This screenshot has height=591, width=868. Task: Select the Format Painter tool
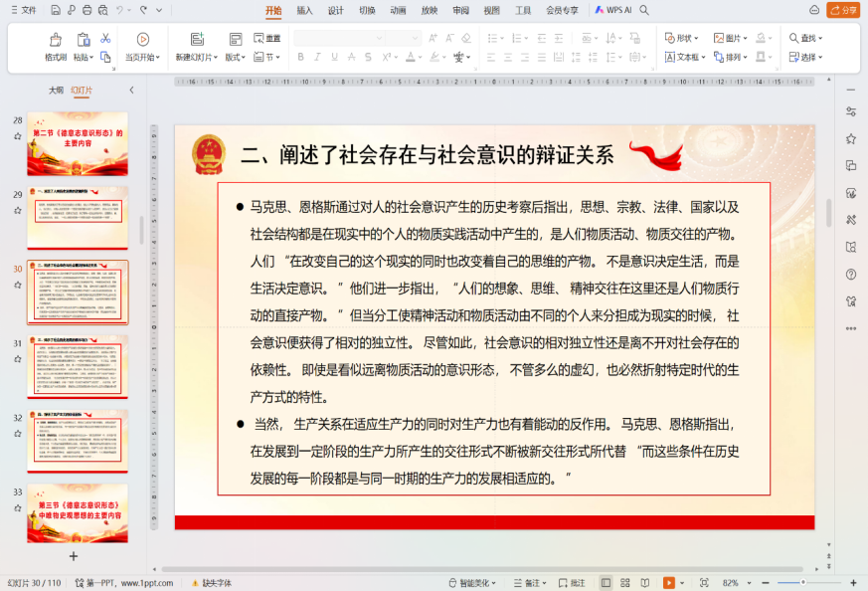[x=56, y=44]
